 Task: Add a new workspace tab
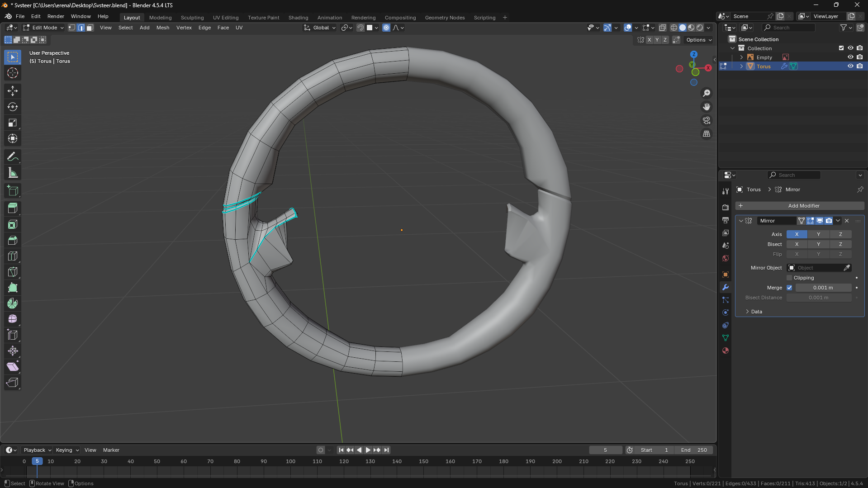coord(505,18)
